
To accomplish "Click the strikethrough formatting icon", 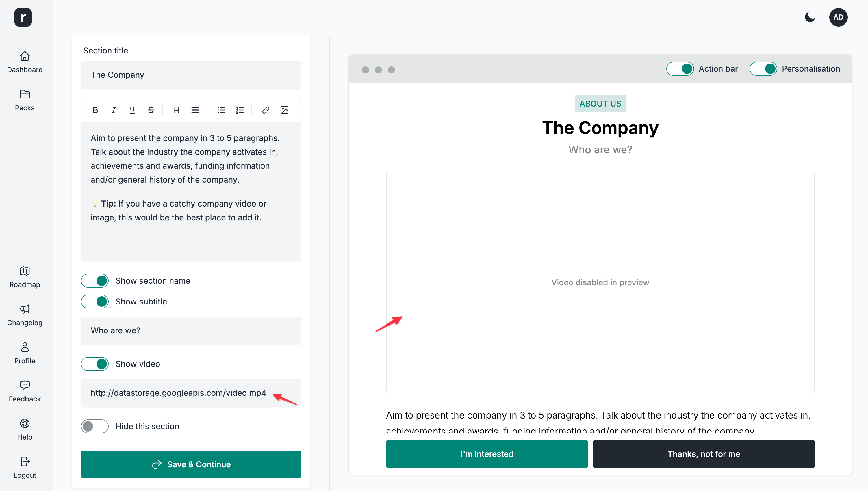I will pyautogui.click(x=151, y=110).
